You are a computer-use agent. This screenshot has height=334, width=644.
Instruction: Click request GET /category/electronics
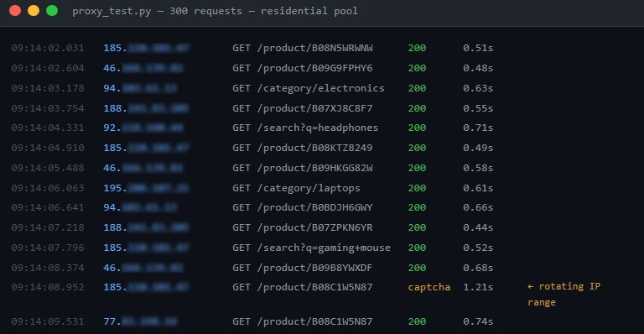coord(309,88)
